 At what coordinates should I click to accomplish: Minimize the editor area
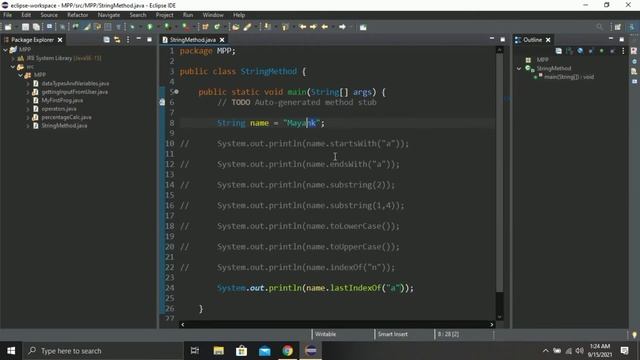pyautogui.click(x=492, y=39)
